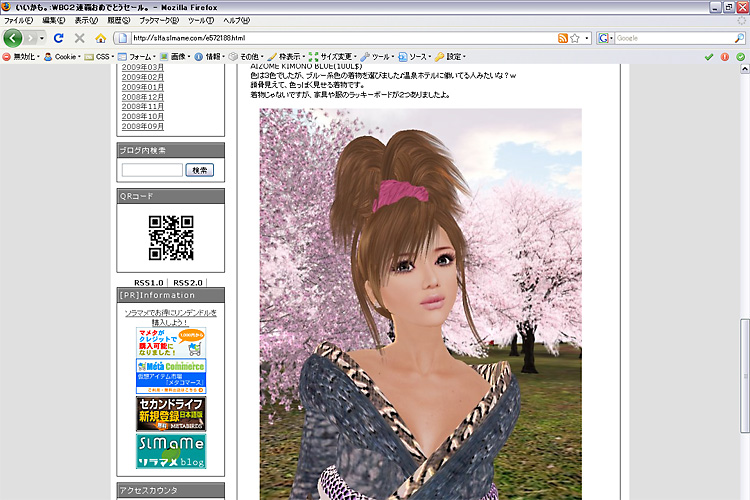
Task: Open the 2009年01月 archive link
Action: [143, 87]
